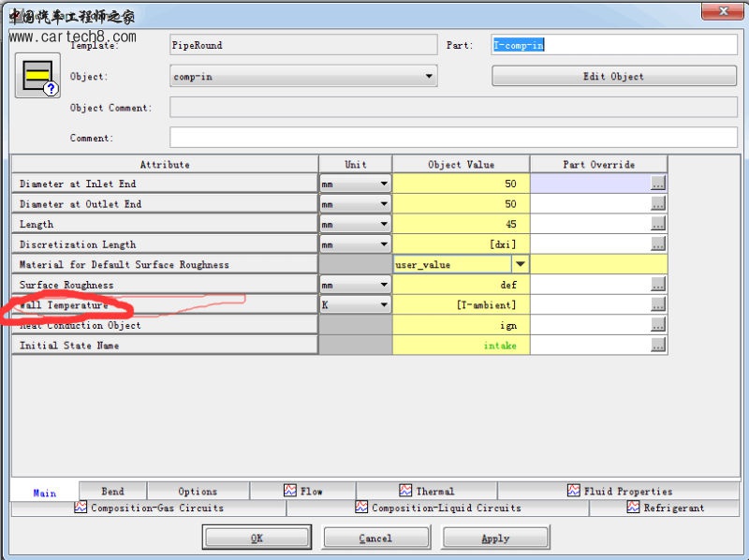749x560 pixels.
Task: Switch to the Options tab
Action: tap(198, 491)
